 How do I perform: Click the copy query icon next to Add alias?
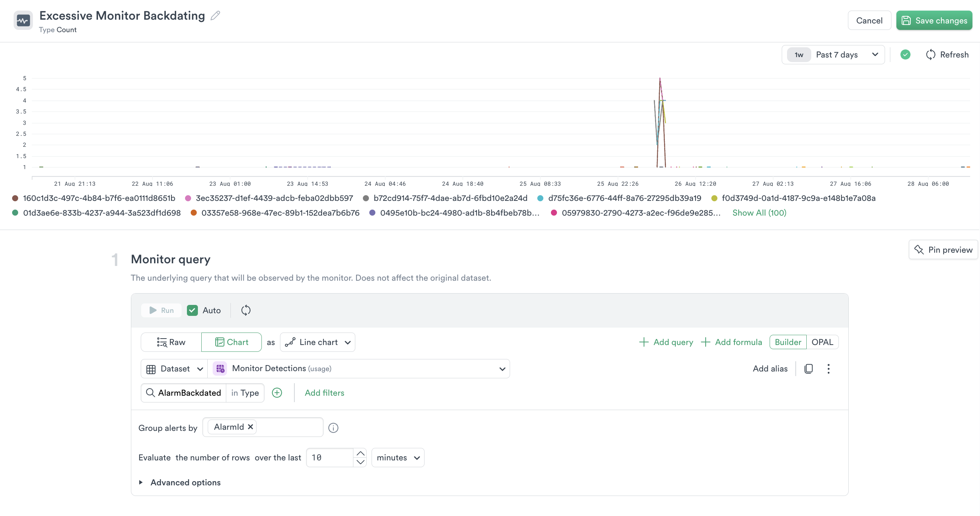click(809, 368)
